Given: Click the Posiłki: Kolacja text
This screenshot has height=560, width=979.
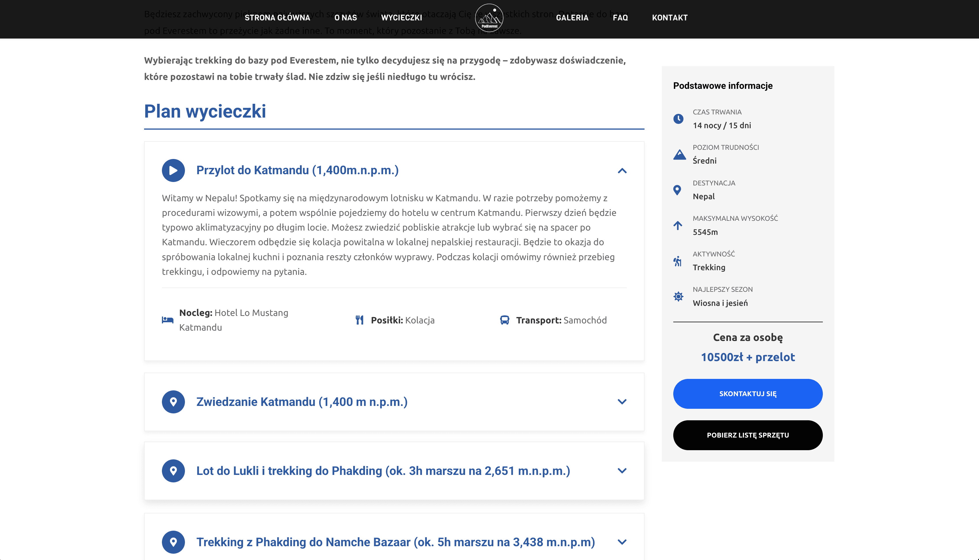Looking at the screenshot, I should [402, 320].
